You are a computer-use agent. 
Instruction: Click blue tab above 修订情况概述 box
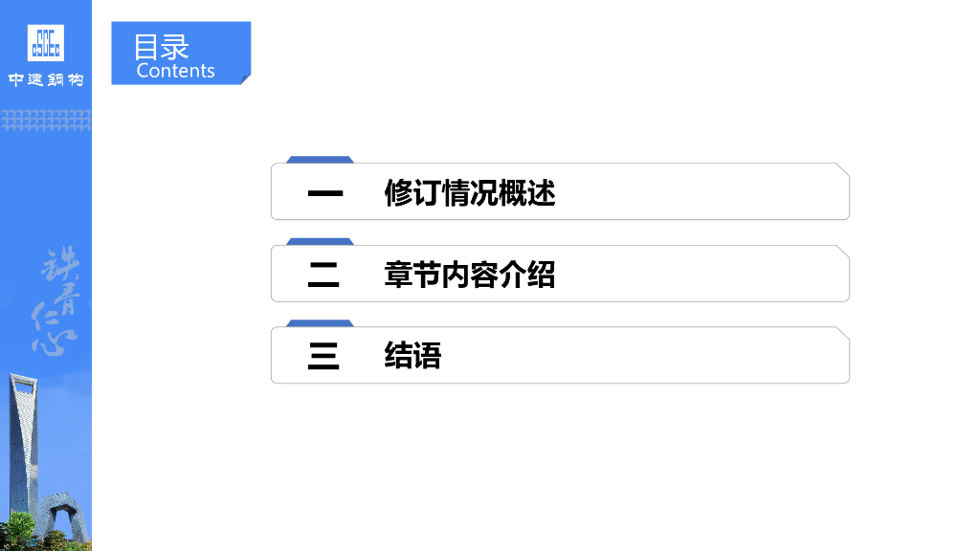point(321,160)
